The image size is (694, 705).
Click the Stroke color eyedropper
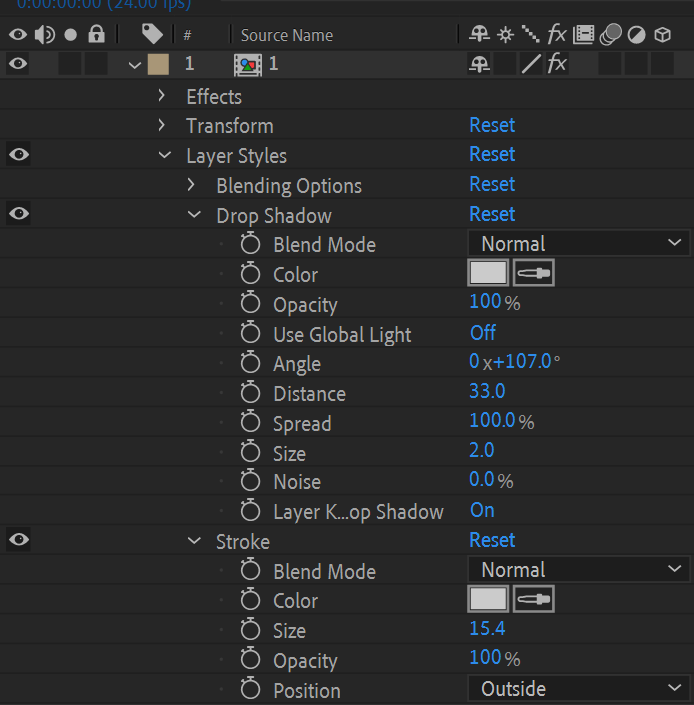(534, 599)
